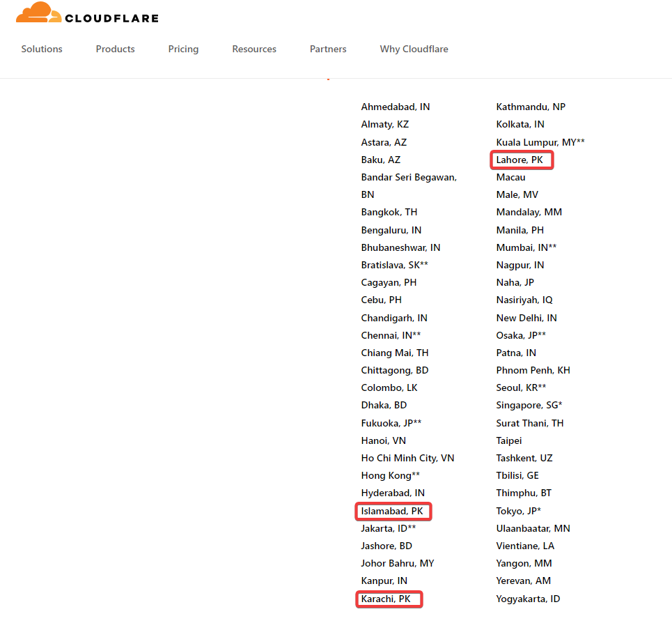
Task: Click Kolkata, IN location
Action: tap(520, 124)
